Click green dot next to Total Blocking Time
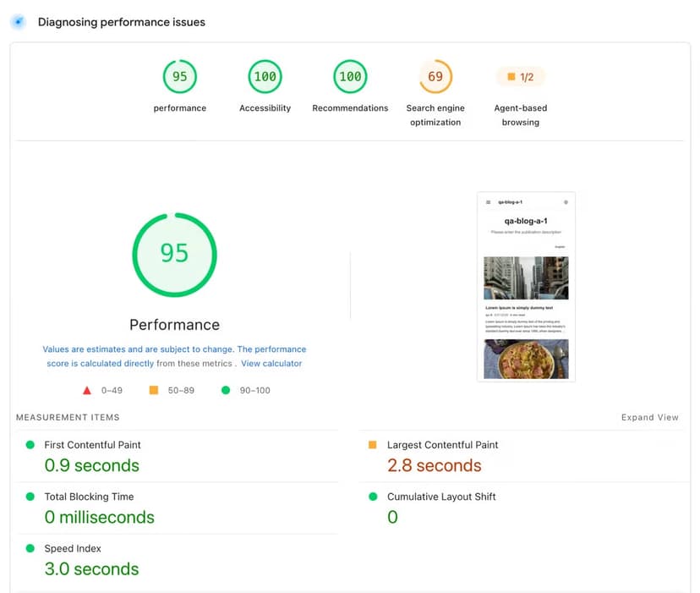The image size is (700, 593). [x=30, y=497]
